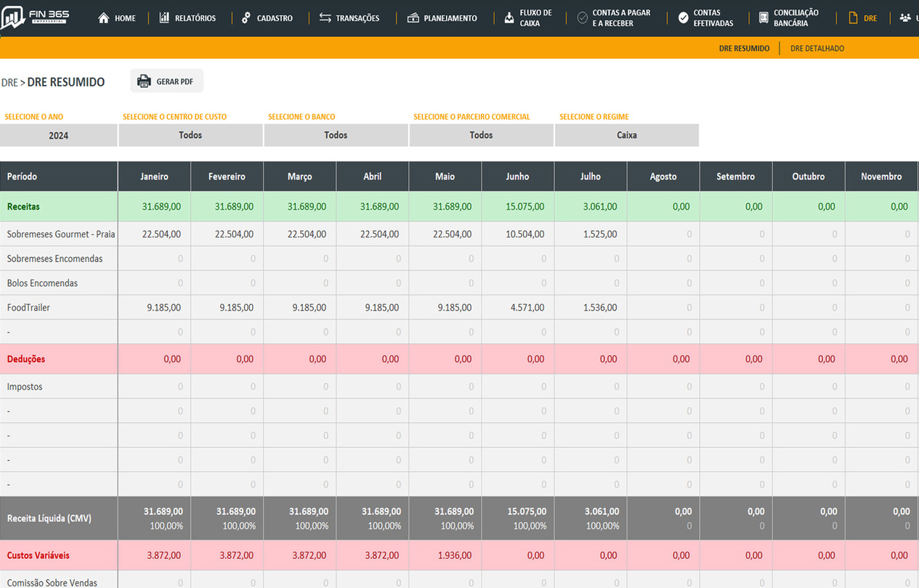
Task: Click the DRE document icon
Action: pos(853,17)
